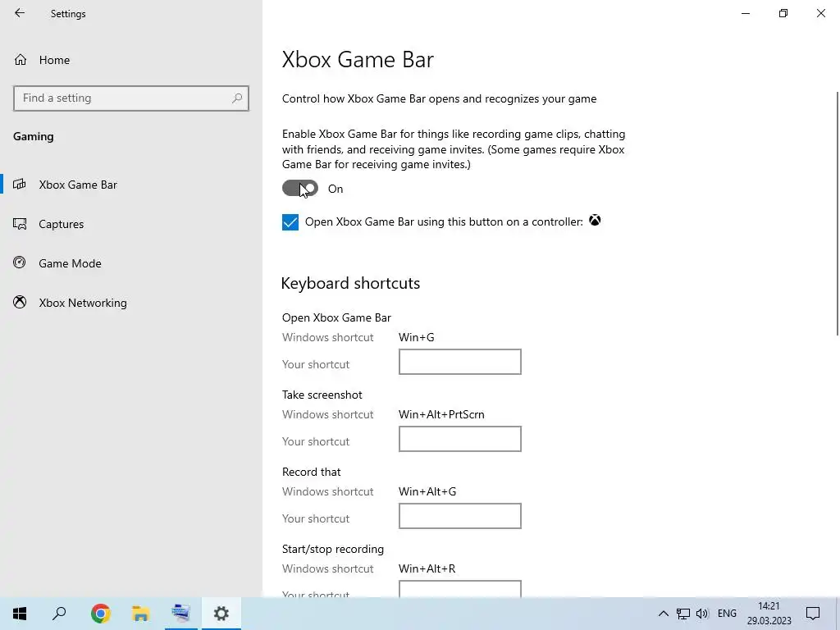
Task: Minimize the Settings window
Action: point(745,13)
